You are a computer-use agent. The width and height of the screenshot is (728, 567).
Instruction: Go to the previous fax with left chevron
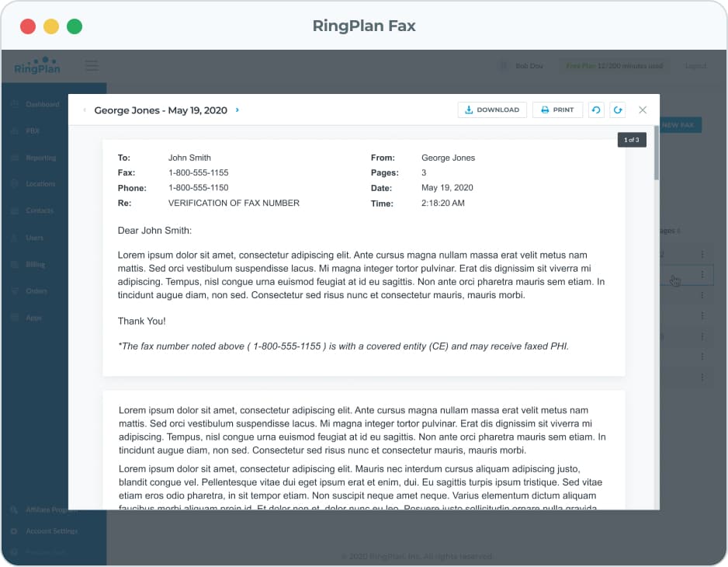click(85, 110)
